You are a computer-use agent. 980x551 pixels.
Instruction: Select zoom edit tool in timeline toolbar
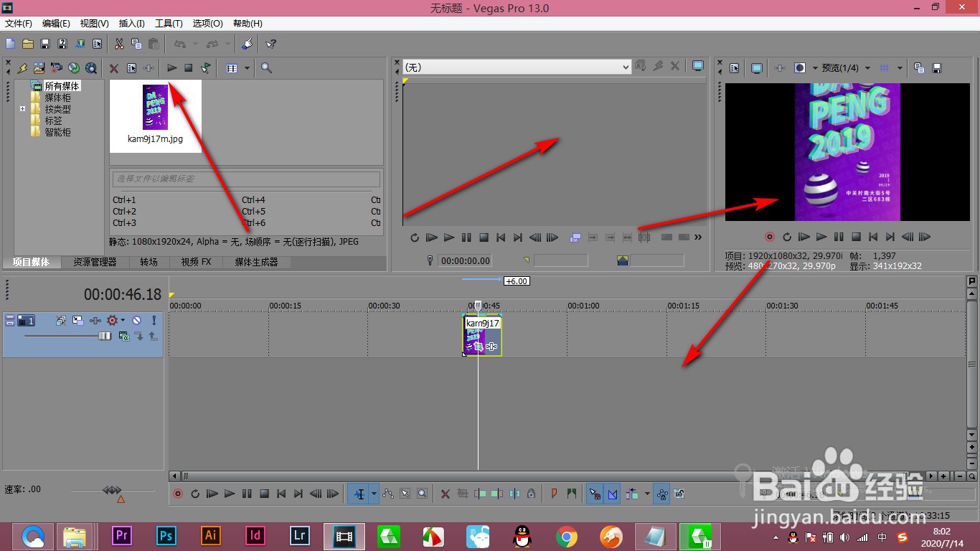423,494
